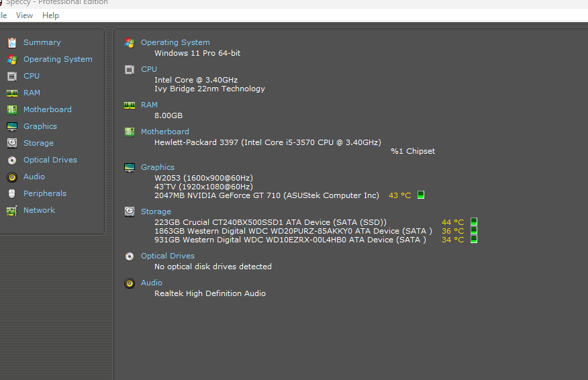Click the RAM heading link in main panel
The image size is (588, 380).
149,105
